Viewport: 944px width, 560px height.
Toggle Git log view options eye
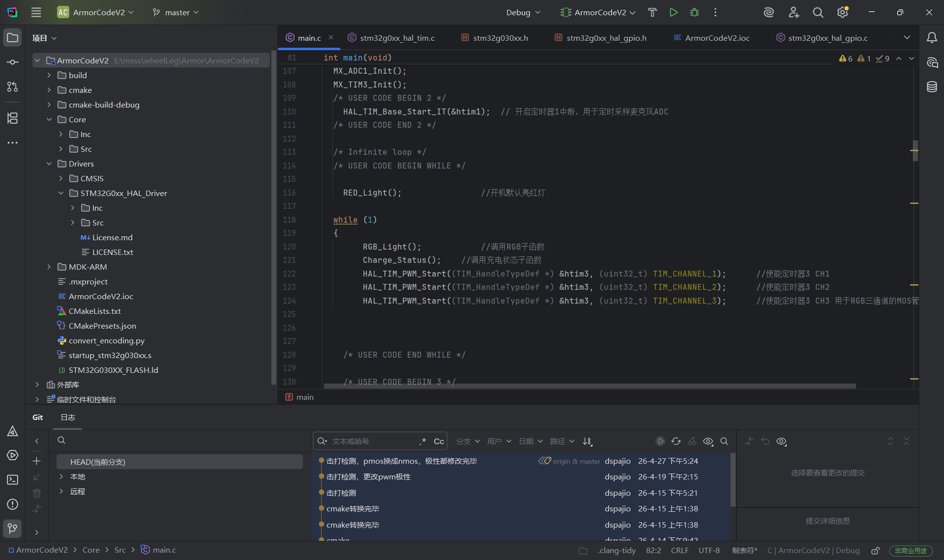coord(708,441)
